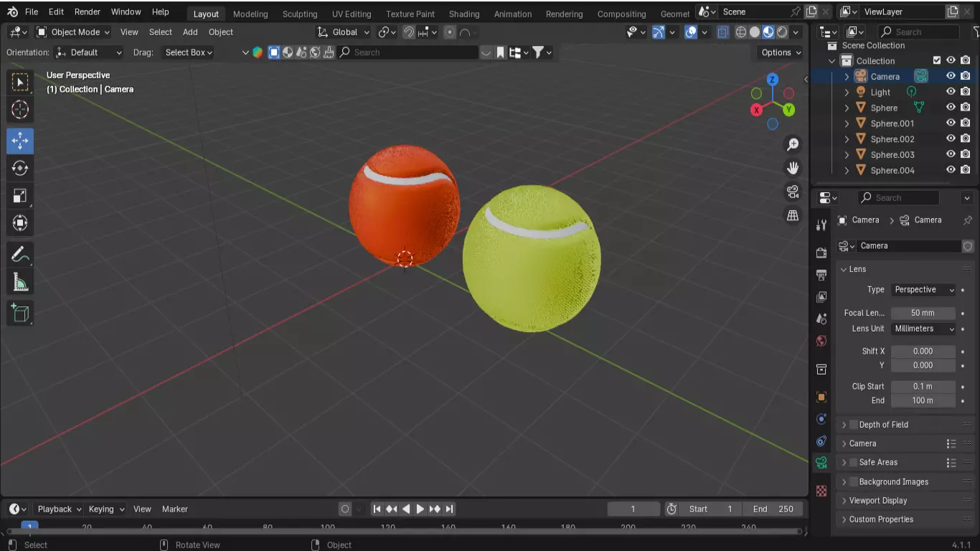Select the Transform tool
The image size is (980, 551).
(x=20, y=223)
